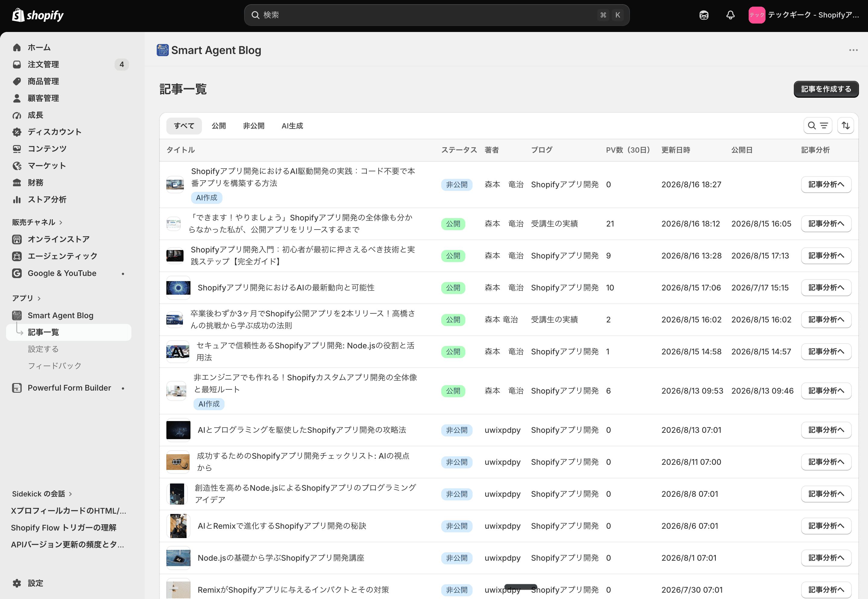Click the globe icon beside マーケット
Image resolution: width=868 pixels, height=599 pixels.
point(17,166)
